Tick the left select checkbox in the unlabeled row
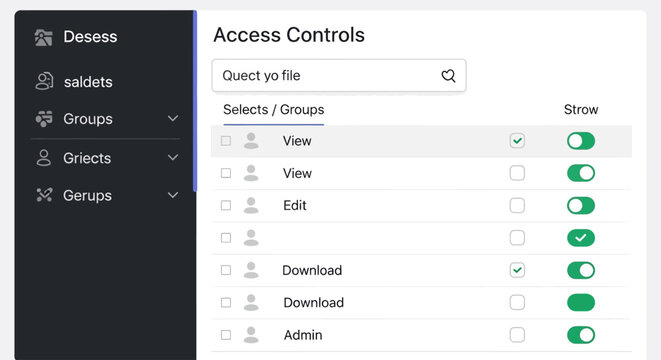Viewport: 661px width, 360px height. point(226,238)
